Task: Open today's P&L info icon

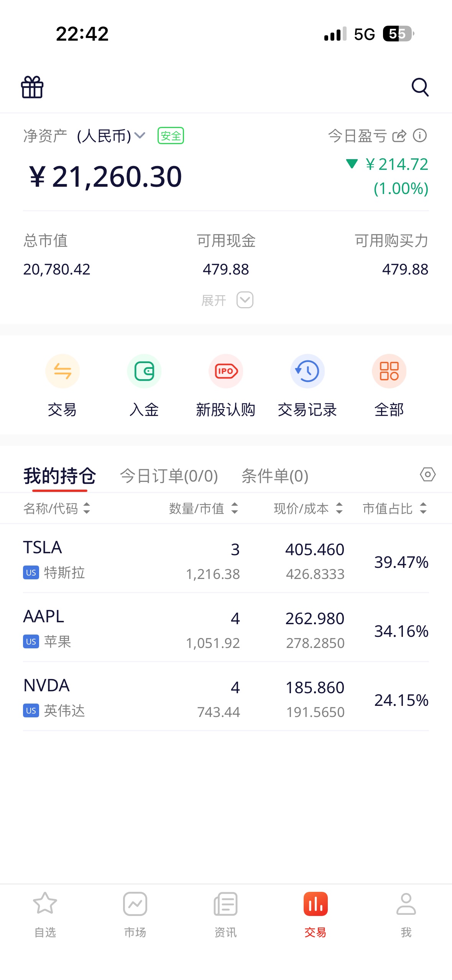Action: pyautogui.click(x=420, y=136)
